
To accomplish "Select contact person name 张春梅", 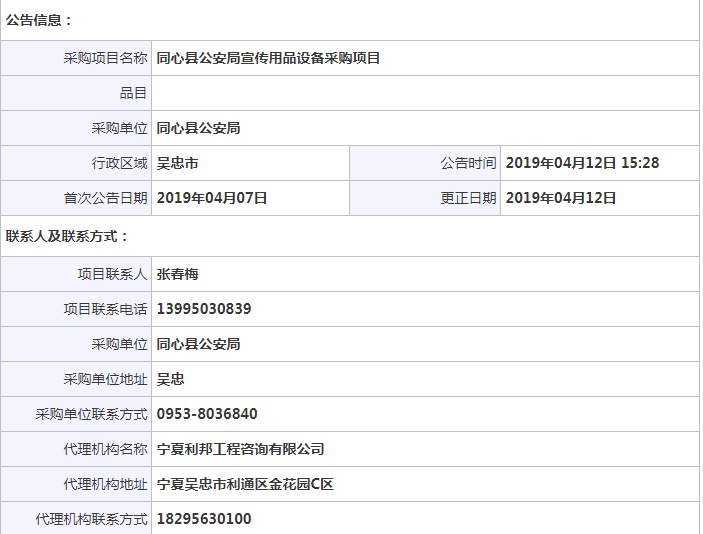I will point(178,274).
